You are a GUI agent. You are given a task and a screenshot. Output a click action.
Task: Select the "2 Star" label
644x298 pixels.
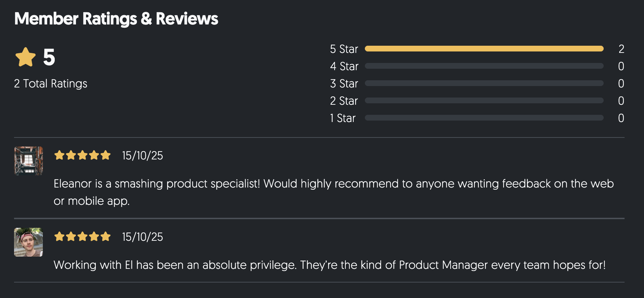tap(344, 101)
